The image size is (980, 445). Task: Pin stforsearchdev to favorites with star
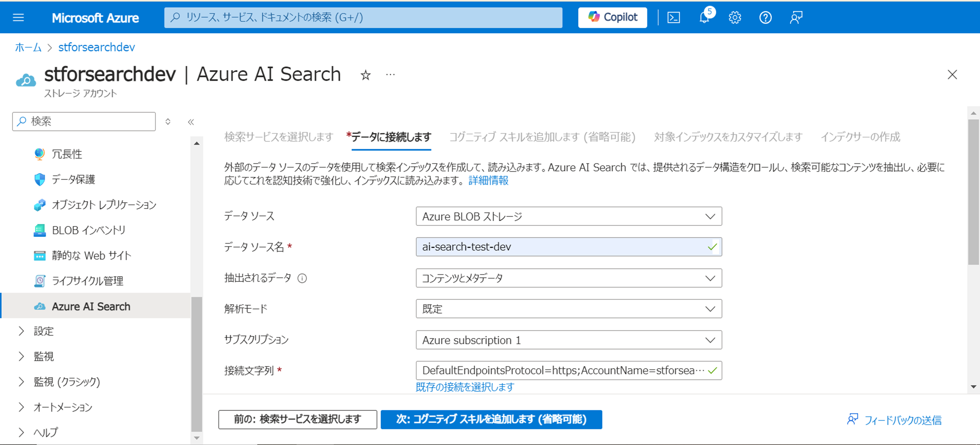click(365, 75)
